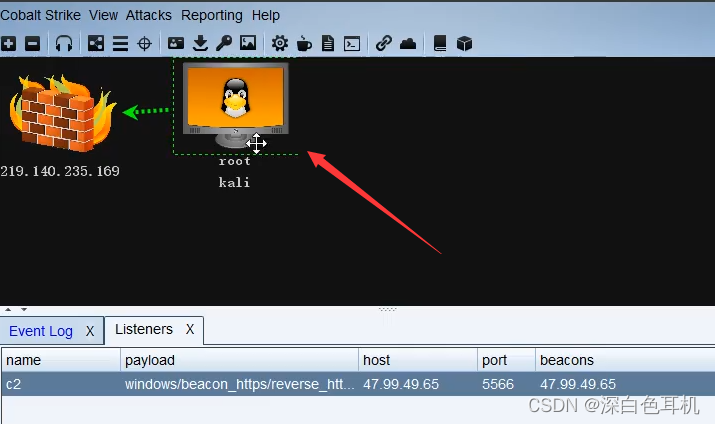Screen dimensions: 715x424
Task: Close the Listeners tab
Action: (x=190, y=329)
